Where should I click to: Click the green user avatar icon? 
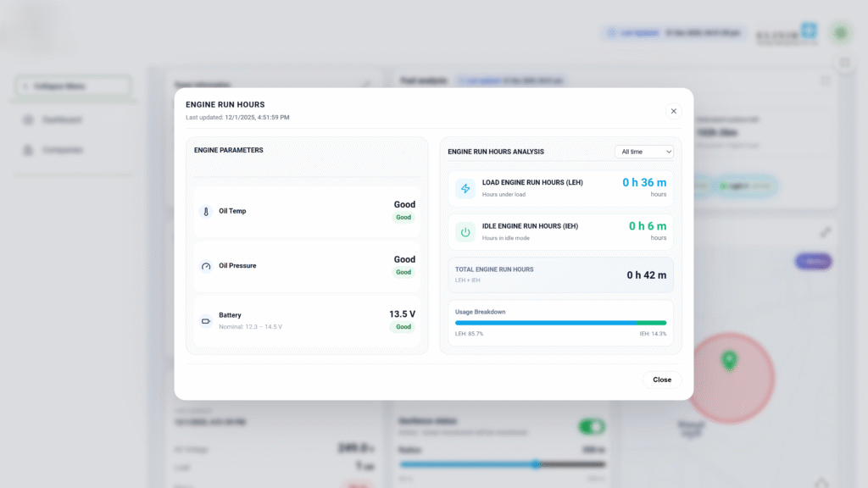coord(840,33)
